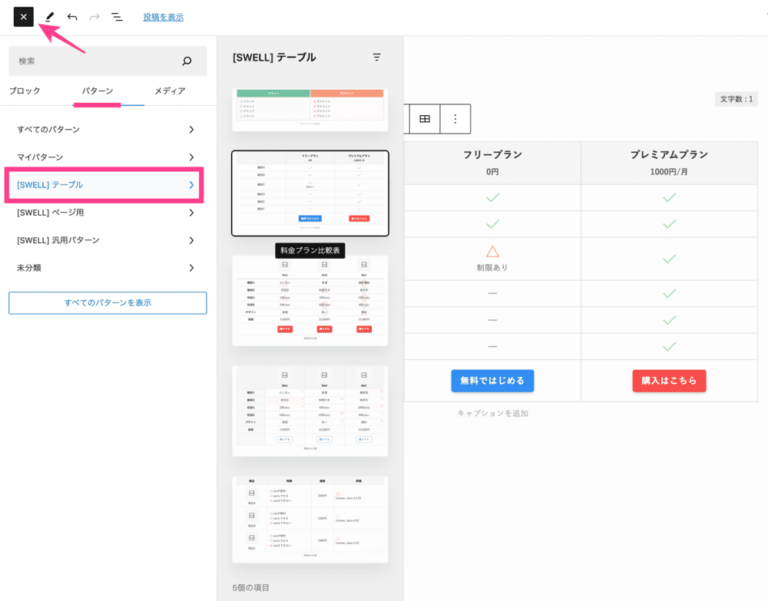This screenshot has height=601, width=768.
Task: Close the block inserter panel
Action: (x=23, y=17)
